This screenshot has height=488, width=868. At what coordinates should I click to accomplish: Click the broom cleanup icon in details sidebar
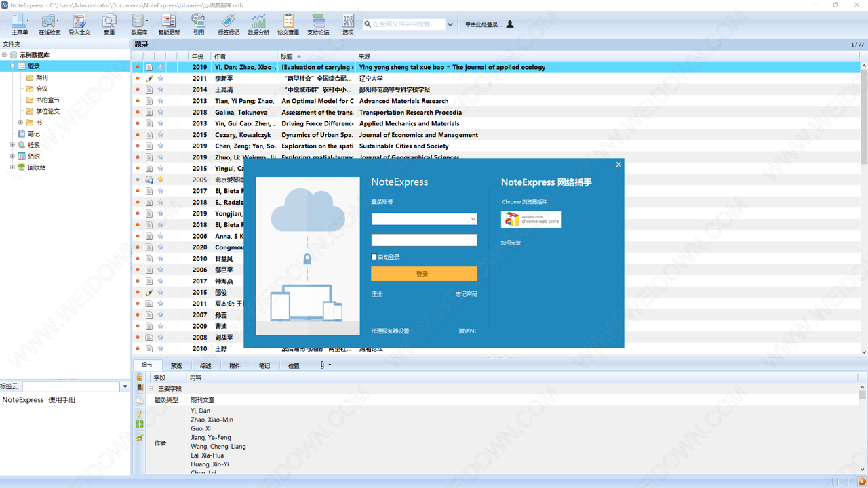[140, 413]
